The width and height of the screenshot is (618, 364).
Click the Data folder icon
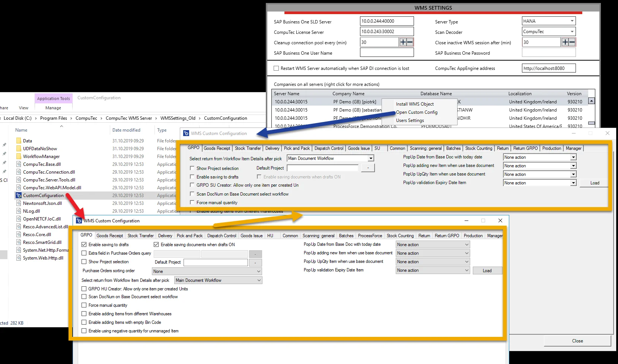pyautogui.click(x=19, y=141)
